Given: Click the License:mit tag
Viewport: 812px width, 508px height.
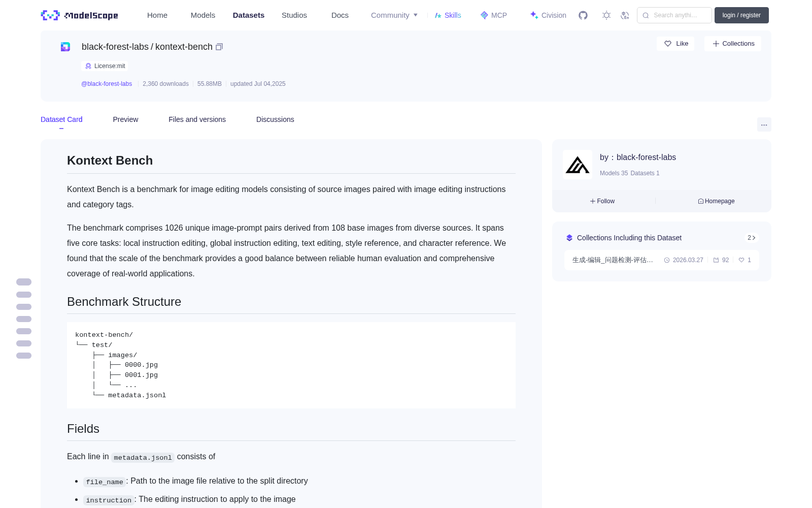Looking at the screenshot, I should click(105, 66).
